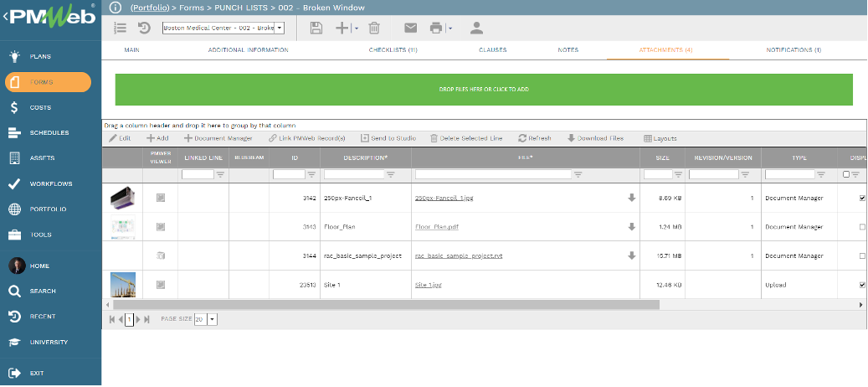Click Download Files in the grid toolbar
Screen dimensions: 868x387
(596, 138)
